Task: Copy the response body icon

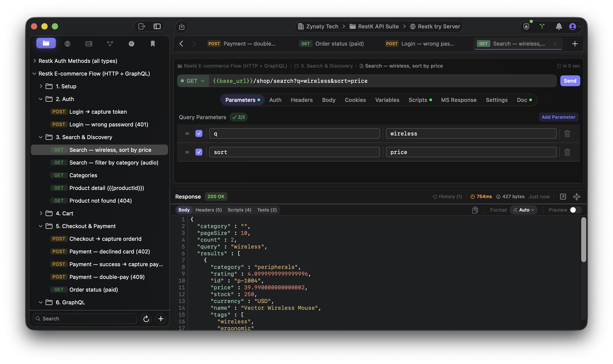Action: pos(475,210)
